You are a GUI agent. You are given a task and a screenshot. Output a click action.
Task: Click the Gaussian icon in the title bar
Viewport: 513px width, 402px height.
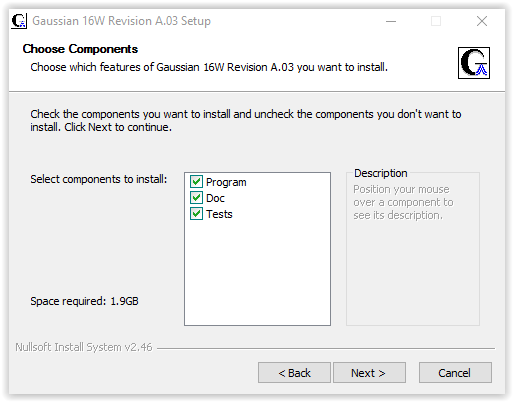(19, 21)
